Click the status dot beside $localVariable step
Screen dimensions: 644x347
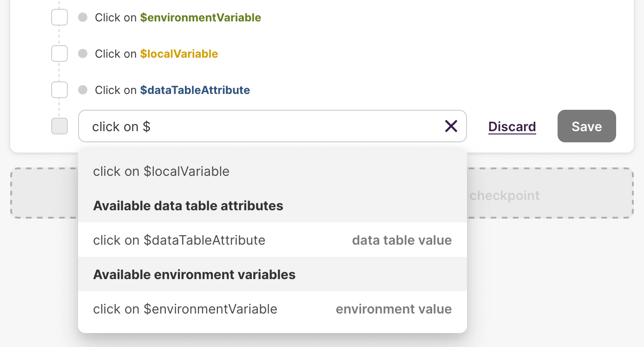[83, 53]
